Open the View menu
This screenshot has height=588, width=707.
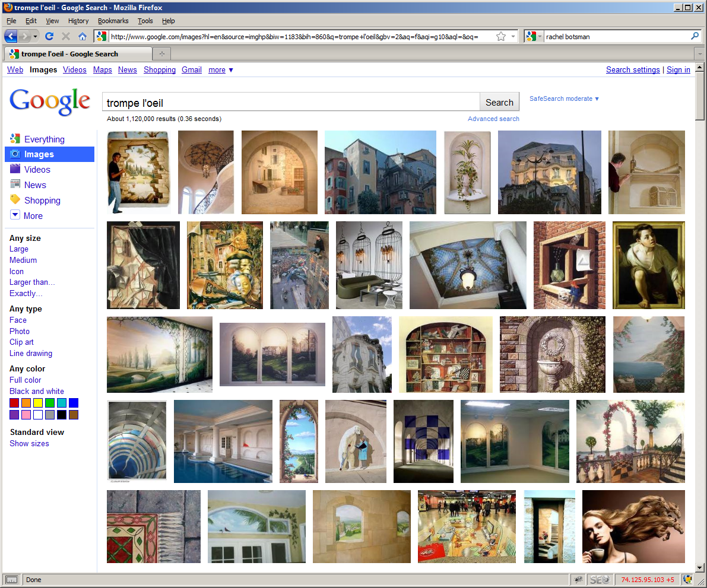pyautogui.click(x=52, y=21)
